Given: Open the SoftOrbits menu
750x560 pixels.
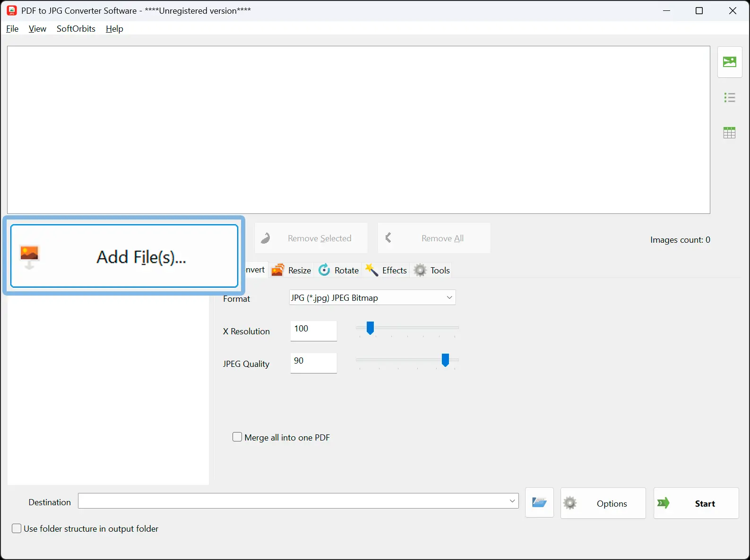Looking at the screenshot, I should pyautogui.click(x=76, y=29).
